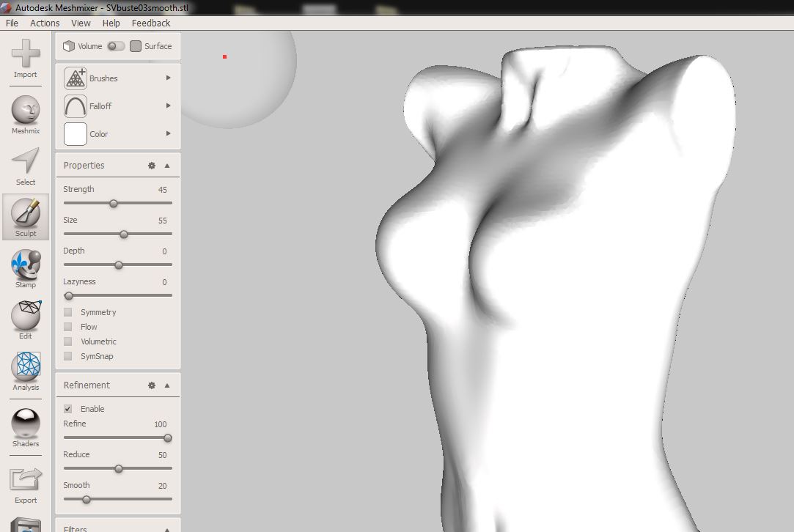Image resolution: width=794 pixels, height=532 pixels.
Task: Open the Shaders panel
Action: 26,423
